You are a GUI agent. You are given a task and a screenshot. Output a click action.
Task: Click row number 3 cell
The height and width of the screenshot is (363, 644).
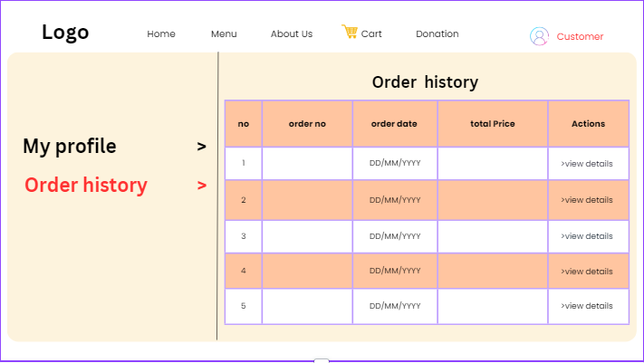click(x=244, y=236)
